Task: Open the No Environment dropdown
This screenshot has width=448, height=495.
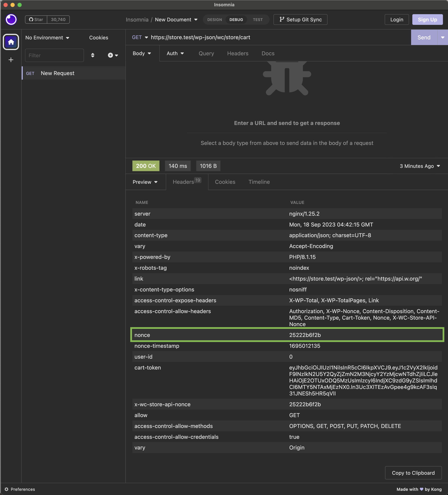Action: pos(47,38)
